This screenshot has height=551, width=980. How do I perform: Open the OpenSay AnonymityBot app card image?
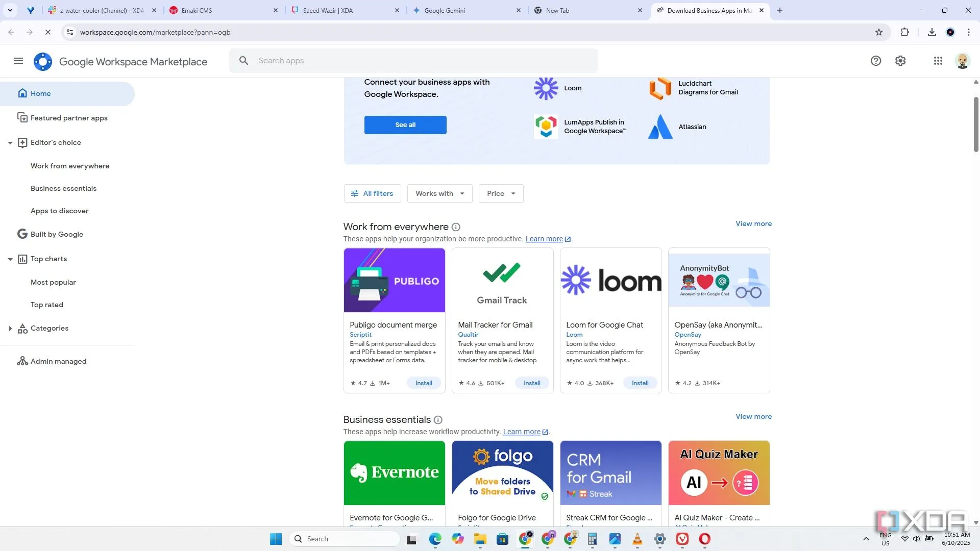[x=719, y=280]
